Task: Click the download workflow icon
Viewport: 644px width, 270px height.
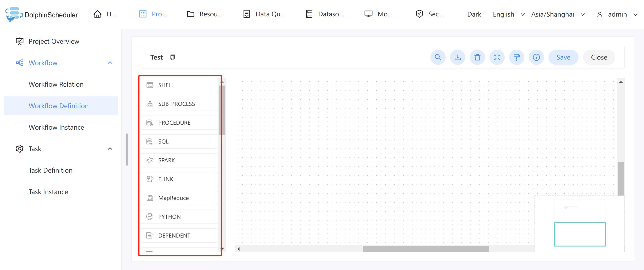Action: point(458,57)
